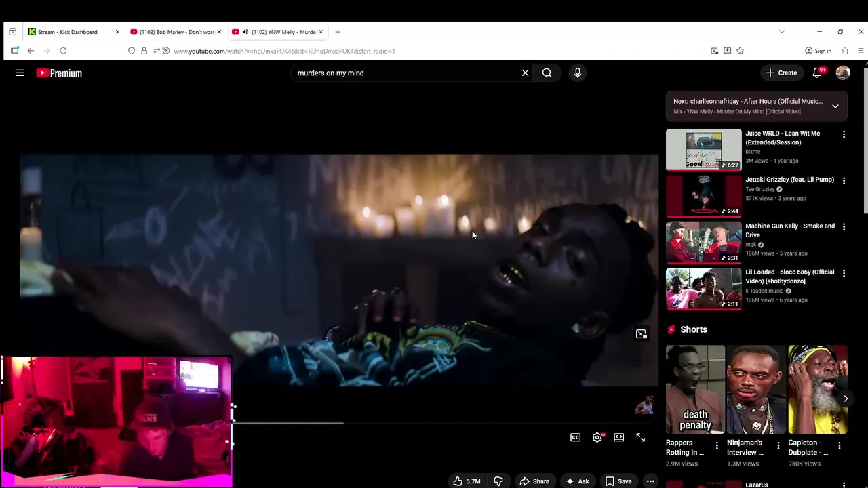The image size is (868, 488).
Task: Open Lil Loaded 6locc 6a6y title
Action: coord(790,277)
